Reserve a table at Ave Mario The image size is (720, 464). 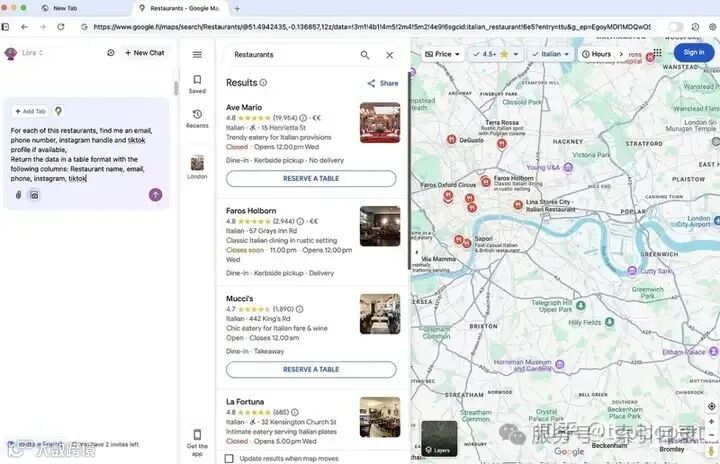(x=311, y=179)
